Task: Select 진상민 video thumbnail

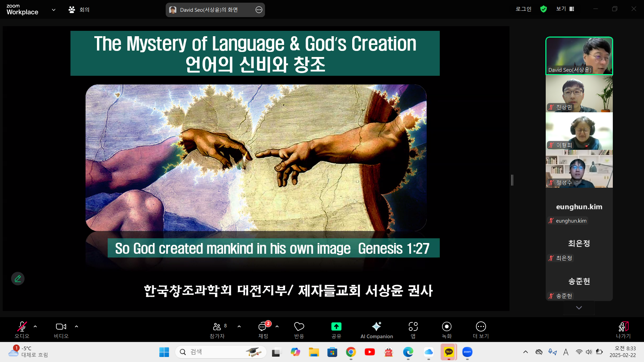Action: [x=579, y=94]
